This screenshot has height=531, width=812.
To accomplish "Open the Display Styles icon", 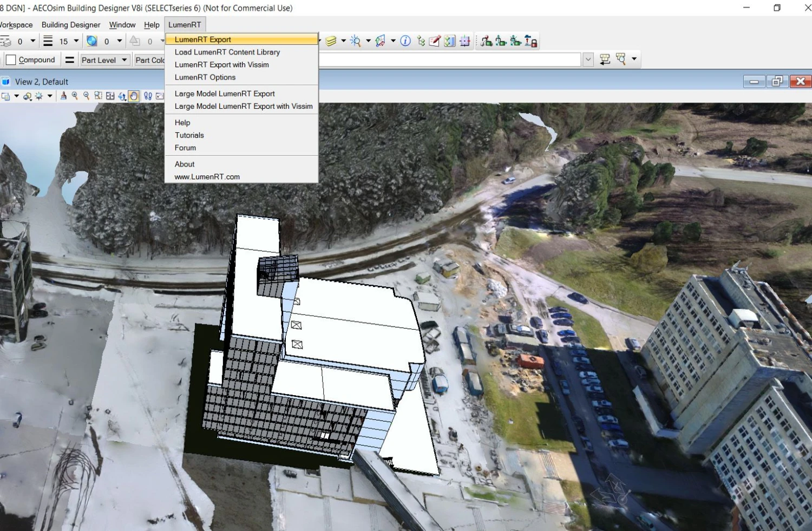I will click(x=27, y=96).
